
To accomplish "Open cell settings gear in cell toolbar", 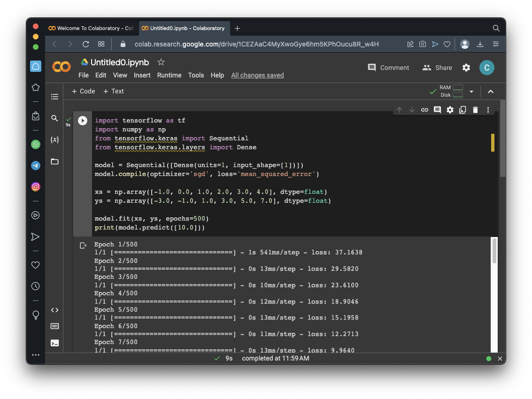I will 450,110.
